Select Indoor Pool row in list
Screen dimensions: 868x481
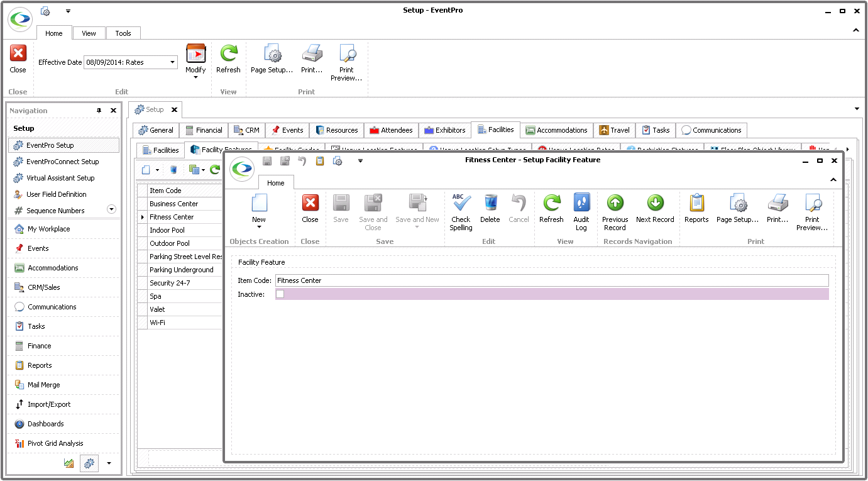pyautogui.click(x=185, y=230)
